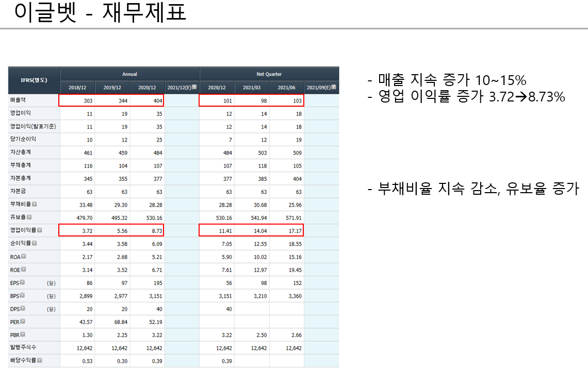588x374 pixels.
Task: Select the 영업이익(발표기준) row label
Action: tap(33, 126)
